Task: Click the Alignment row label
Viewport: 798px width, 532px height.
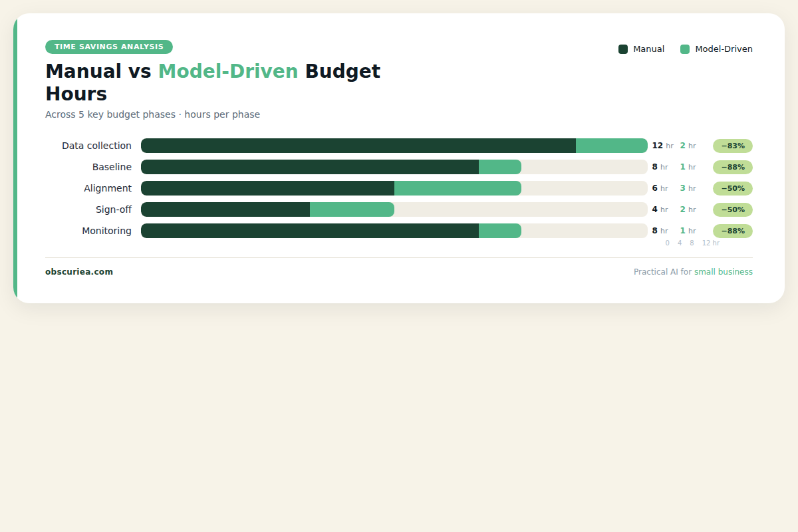Action: 108,188
